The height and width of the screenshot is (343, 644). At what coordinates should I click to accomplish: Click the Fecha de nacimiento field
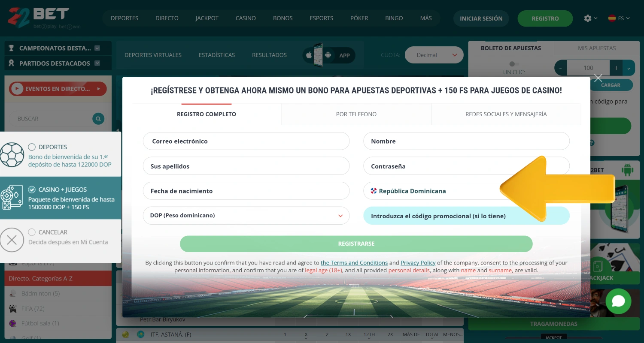point(246,191)
